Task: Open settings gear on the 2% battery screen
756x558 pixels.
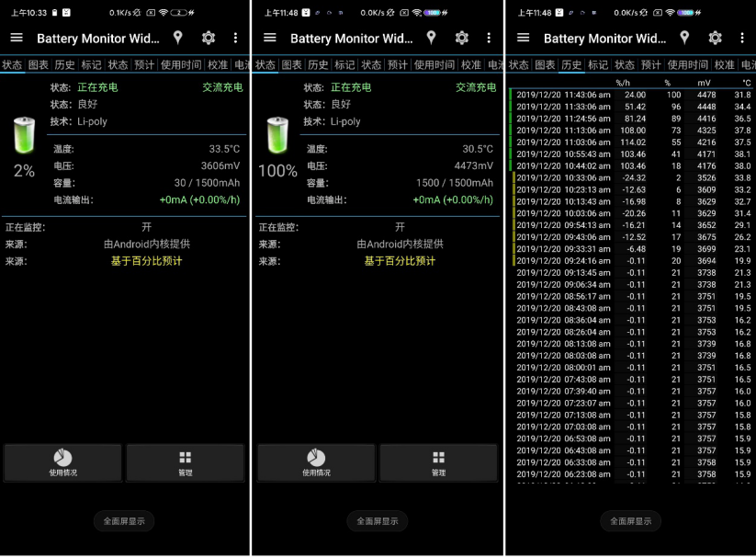Action: [x=209, y=38]
